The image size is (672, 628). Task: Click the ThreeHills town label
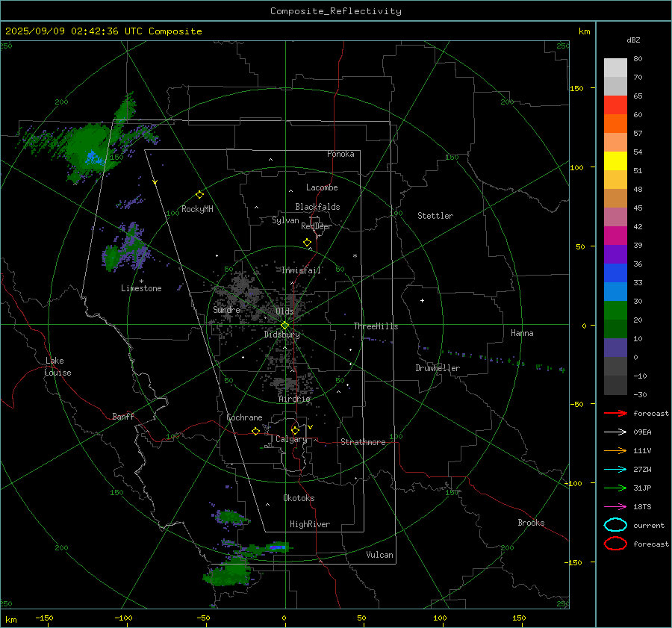[x=376, y=326]
